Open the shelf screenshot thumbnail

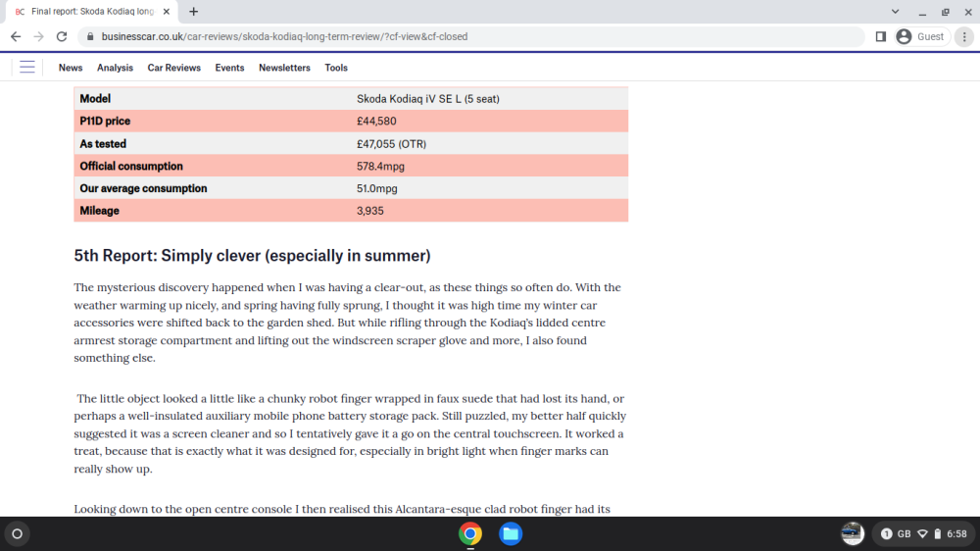[x=853, y=534]
